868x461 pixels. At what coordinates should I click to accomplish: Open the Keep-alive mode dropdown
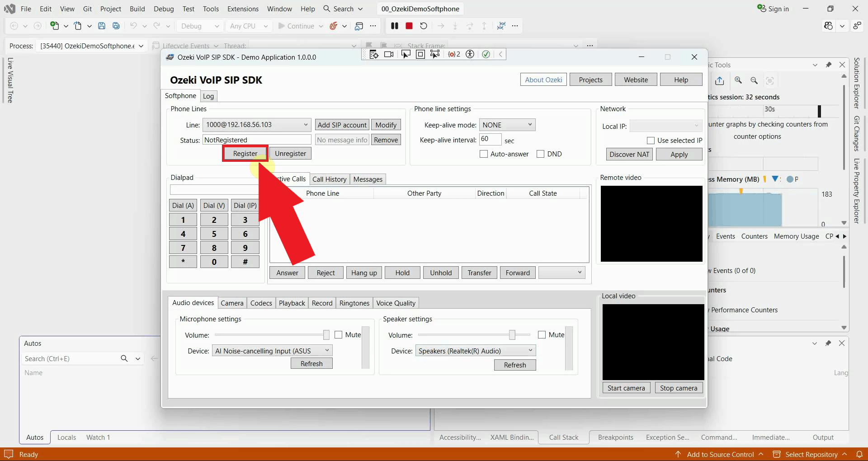tap(507, 125)
